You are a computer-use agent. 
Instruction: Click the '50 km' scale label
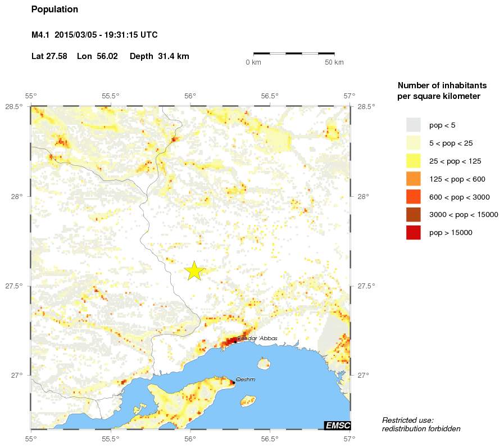click(x=334, y=62)
